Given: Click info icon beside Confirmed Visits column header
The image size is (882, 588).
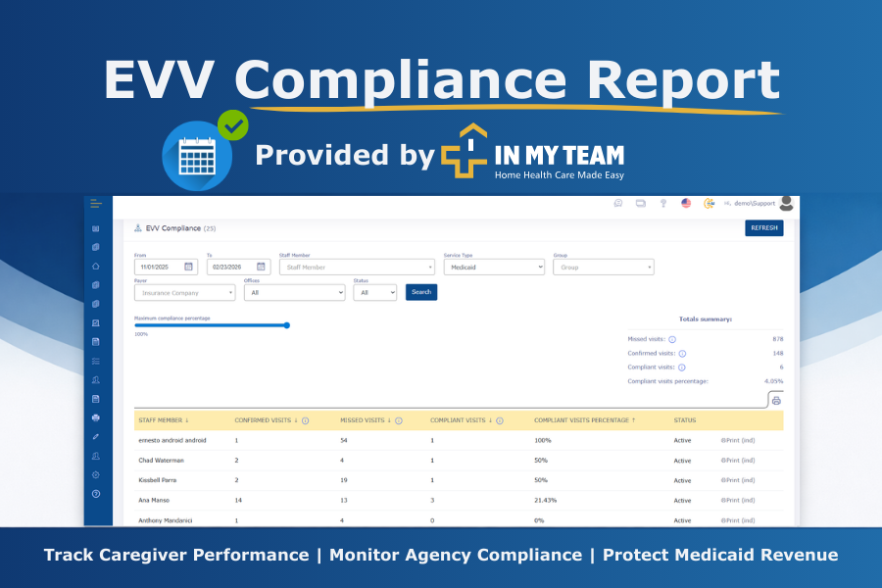Looking at the screenshot, I should click(305, 420).
